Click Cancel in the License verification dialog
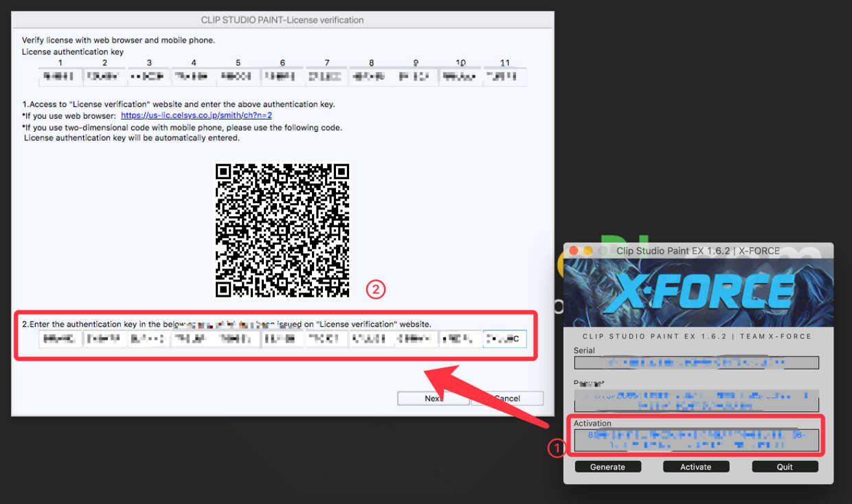852x504 pixels. 507,398
